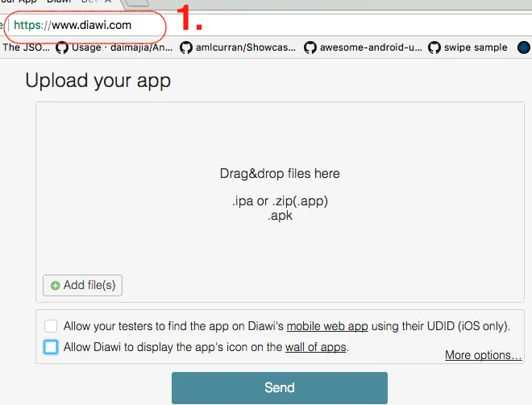Open the awesome-android-ui GitHub bookmark

363,48
